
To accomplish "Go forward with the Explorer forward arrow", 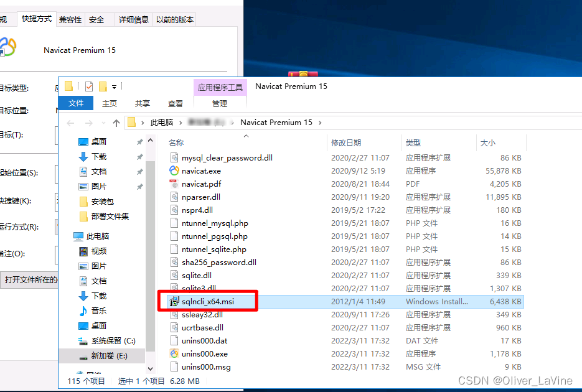I will click(x=89, y=123).
